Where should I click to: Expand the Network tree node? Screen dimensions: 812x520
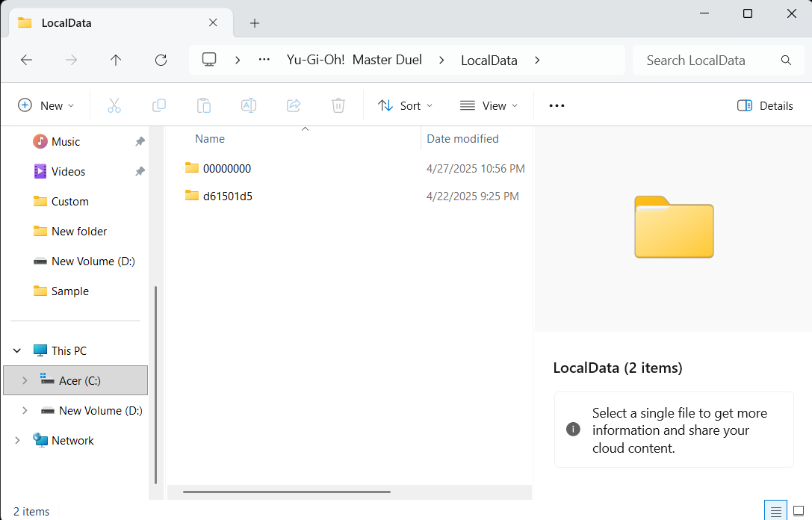coord(17,440)
